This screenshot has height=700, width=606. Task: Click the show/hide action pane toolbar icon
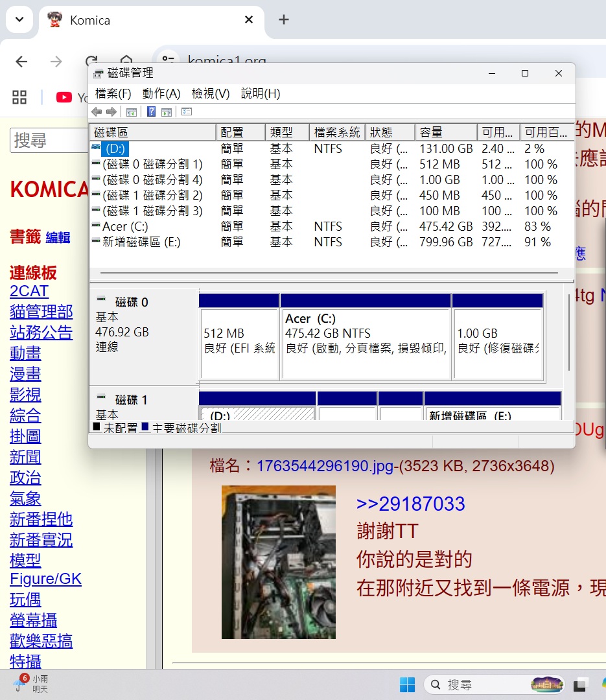pyautogui.click(x=167, y=111)
